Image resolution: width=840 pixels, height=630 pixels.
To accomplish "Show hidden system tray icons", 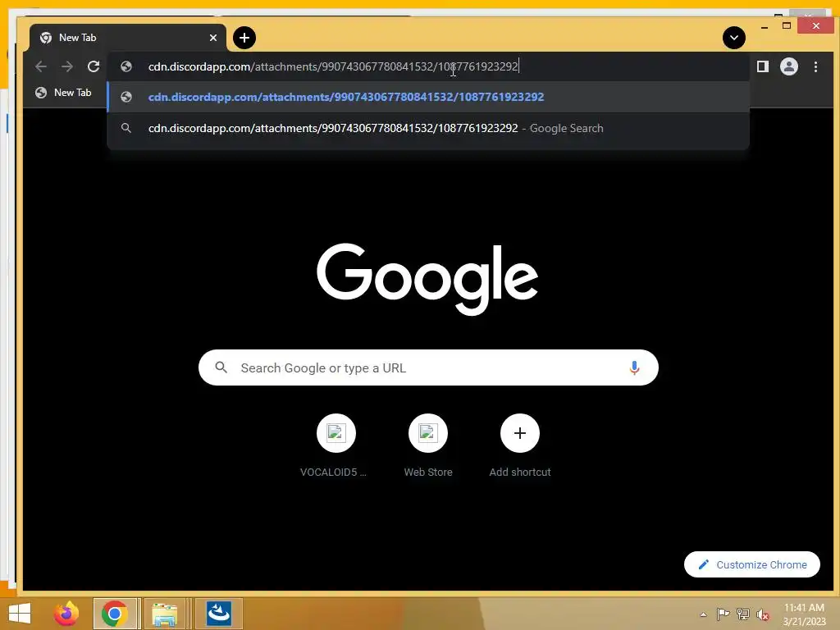I will point(703,614).
